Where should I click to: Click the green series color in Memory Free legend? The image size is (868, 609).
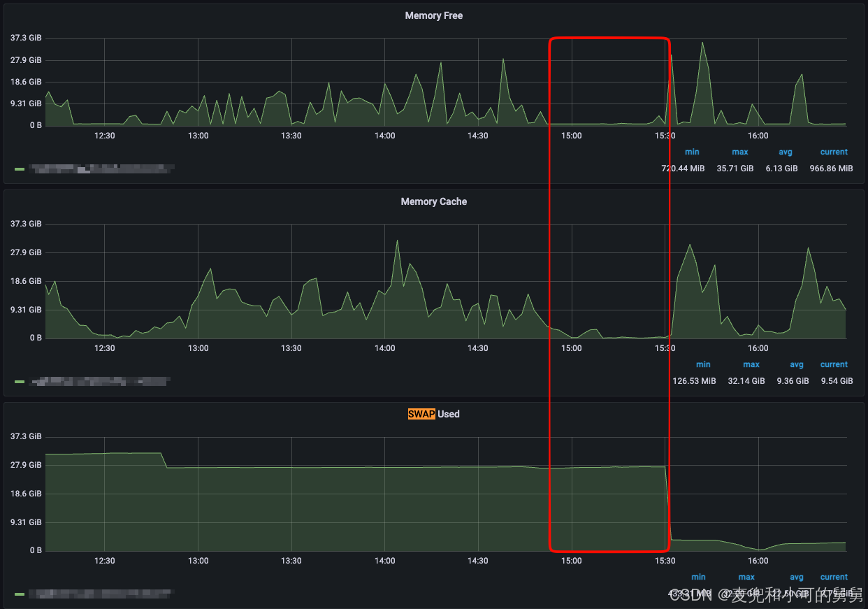coord(20,169)
